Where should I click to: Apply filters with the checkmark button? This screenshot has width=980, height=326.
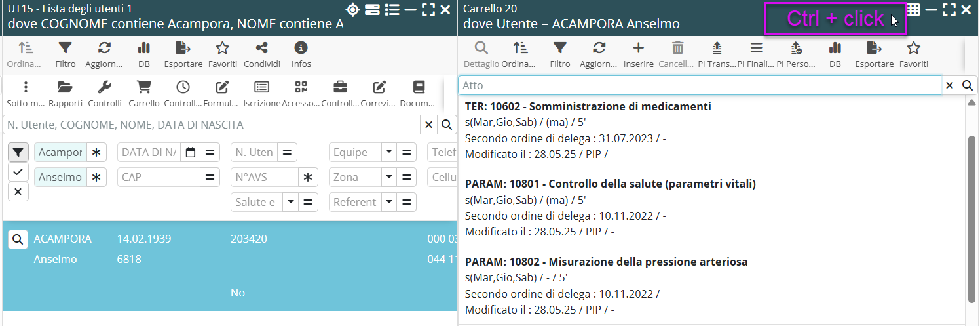18,173
